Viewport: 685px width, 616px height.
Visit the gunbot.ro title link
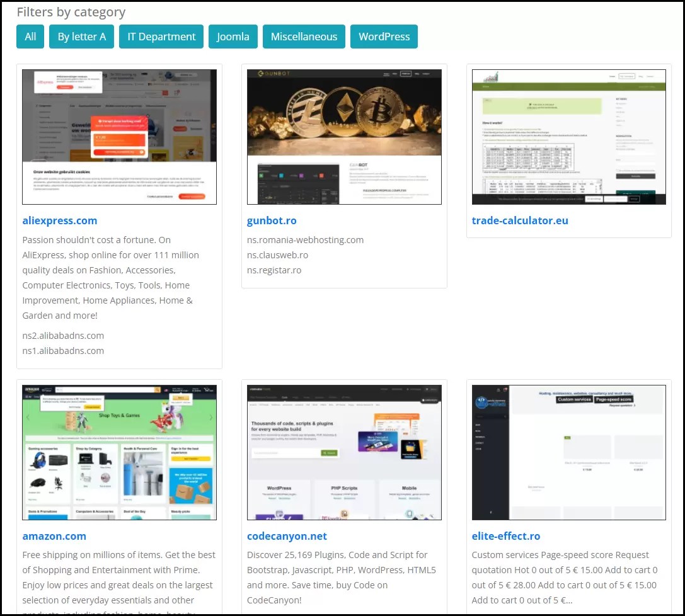coord(272,220)
